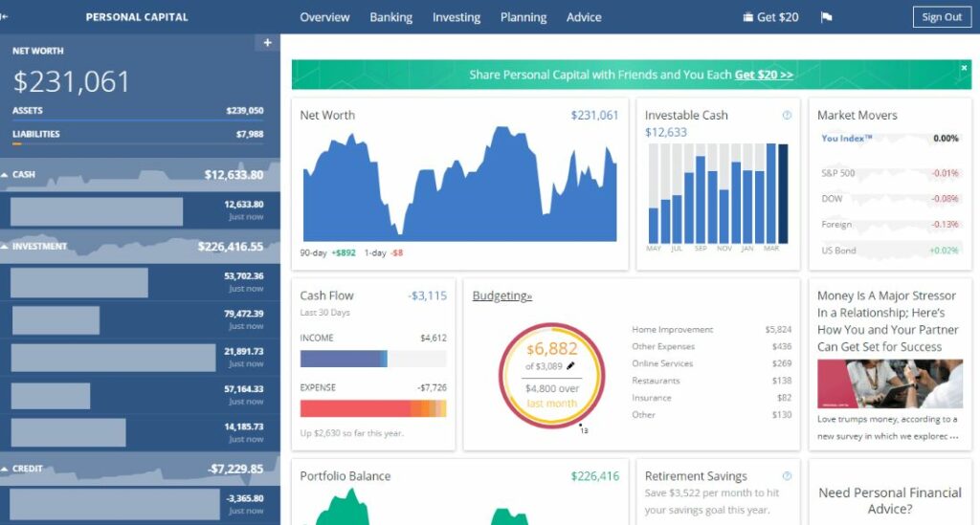Viewport: 980px width, 525px height.
Task: Click the S&P 500 market row
Action: pos(890,173)
